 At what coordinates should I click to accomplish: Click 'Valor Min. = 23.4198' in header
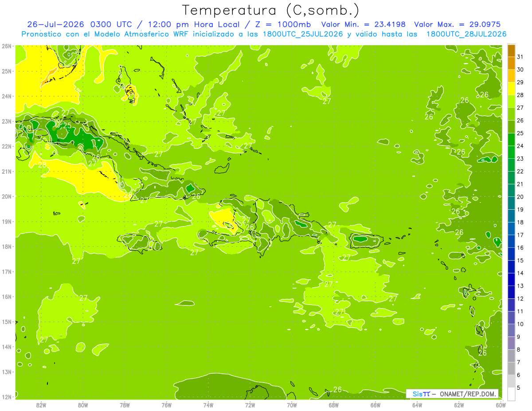(x=363, y=24)
